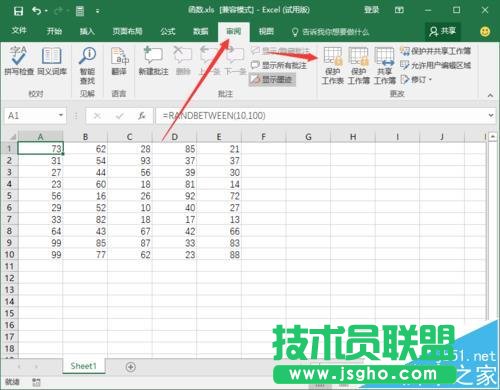Select the column A header

pos(40,137)
